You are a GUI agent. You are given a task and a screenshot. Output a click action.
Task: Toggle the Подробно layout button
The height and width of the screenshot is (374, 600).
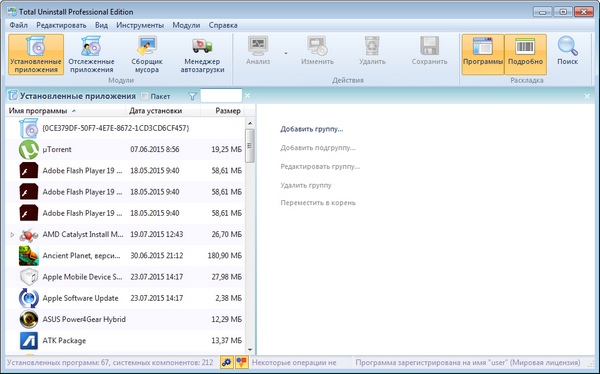coord(525,54)
